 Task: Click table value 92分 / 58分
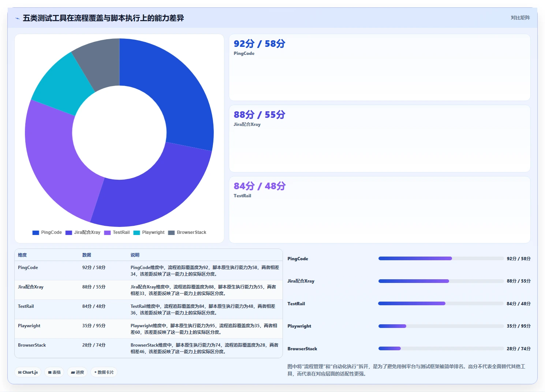[x=94, y=268]
